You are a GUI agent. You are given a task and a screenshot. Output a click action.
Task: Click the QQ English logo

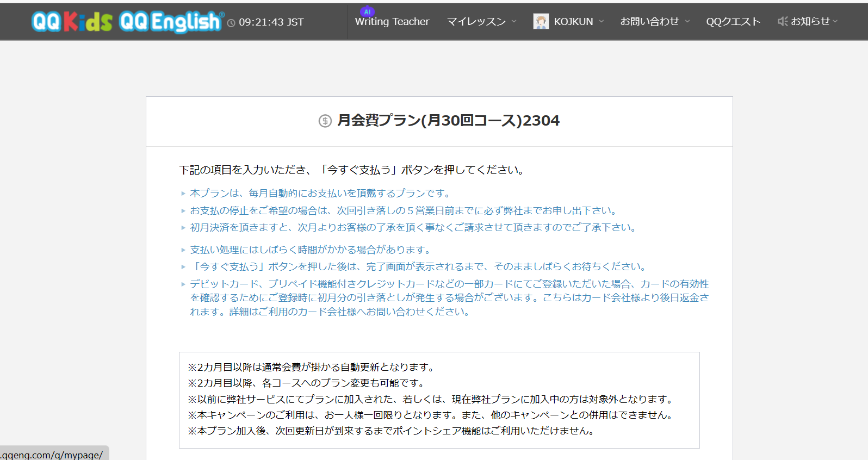click(x=171, y=22)
